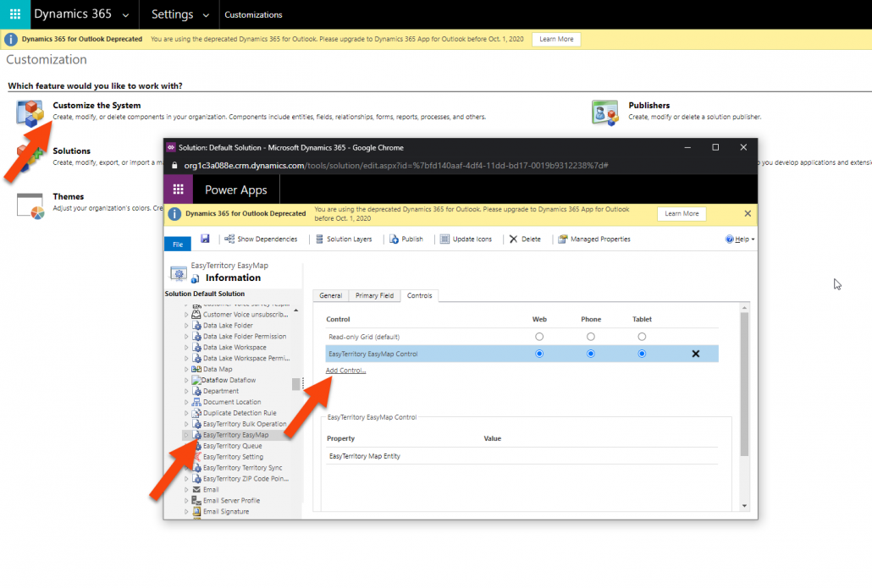This screenshot has height=588, width=872.
Task: Select the Web radio button for EasyTerritory EasyMap
Action: click(x=539, y=354)
